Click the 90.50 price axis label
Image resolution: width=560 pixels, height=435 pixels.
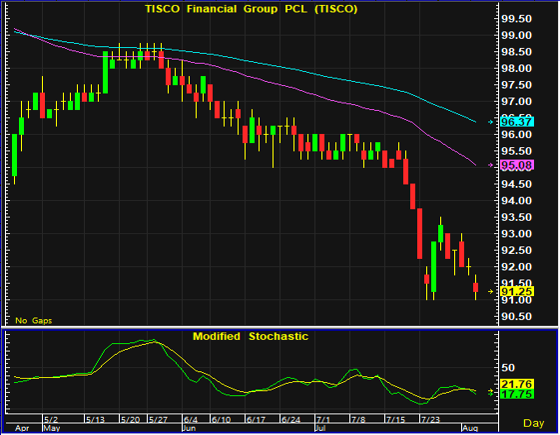516,316
